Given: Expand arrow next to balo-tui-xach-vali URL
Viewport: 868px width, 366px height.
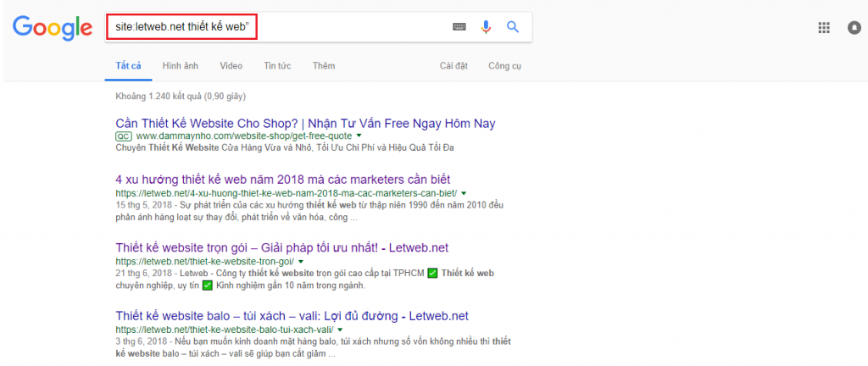Looking at the screenshot, I should coord(340,330).
